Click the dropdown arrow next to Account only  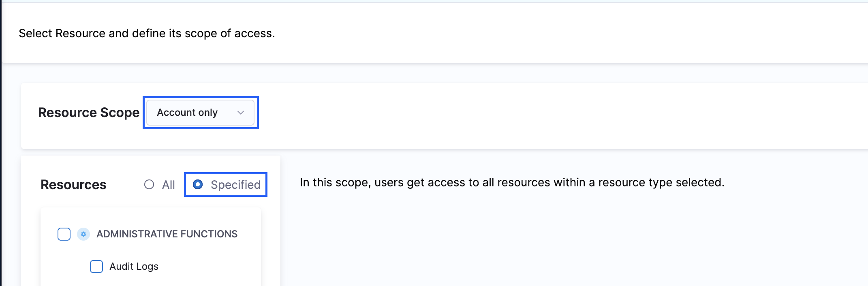241,113
